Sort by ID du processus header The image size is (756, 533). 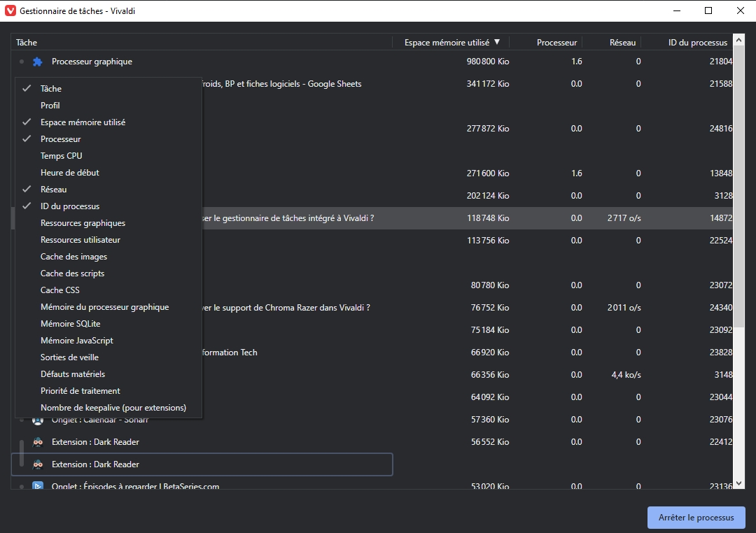click(x=687, y=43)
